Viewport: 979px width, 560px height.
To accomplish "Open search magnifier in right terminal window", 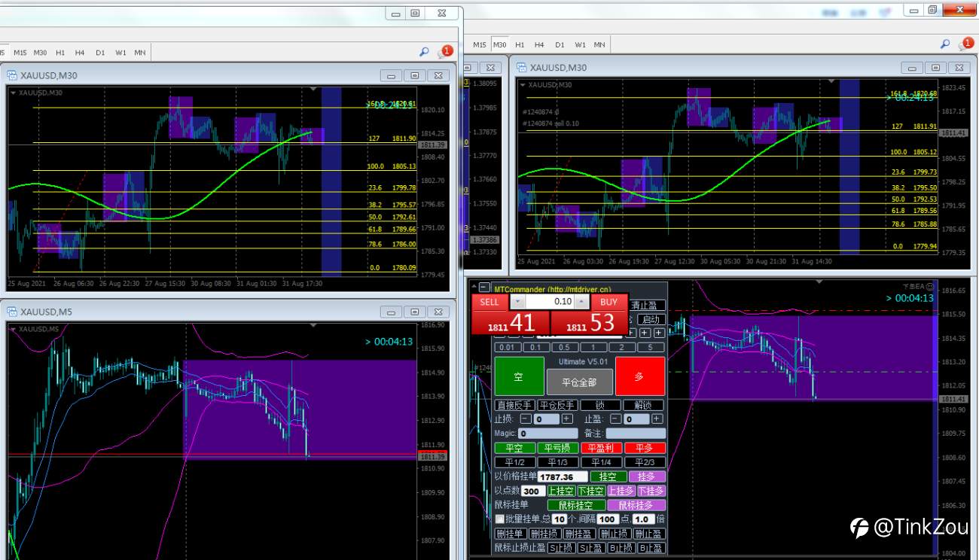I will (x=945, y=44).
